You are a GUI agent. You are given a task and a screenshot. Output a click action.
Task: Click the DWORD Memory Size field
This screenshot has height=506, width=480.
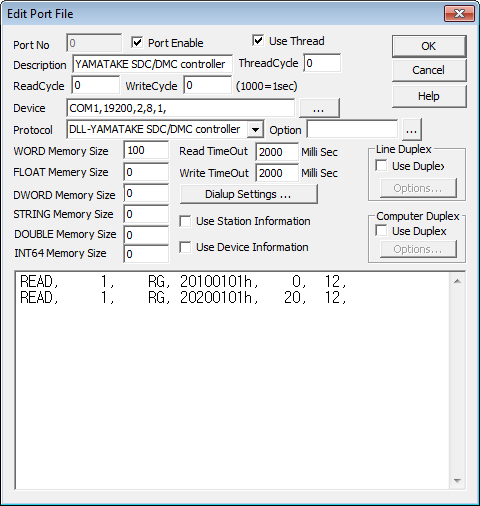pyautogui.click(x=146, y=193)
